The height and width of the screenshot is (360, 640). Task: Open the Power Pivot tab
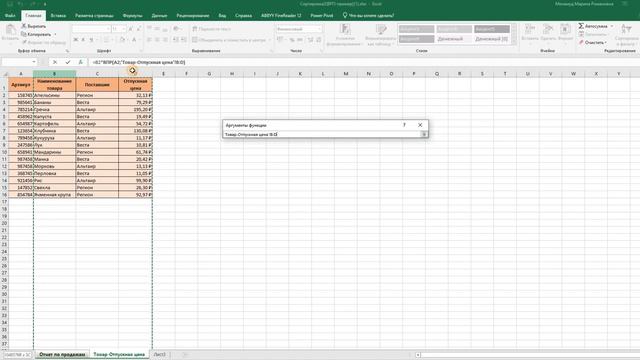322,16
